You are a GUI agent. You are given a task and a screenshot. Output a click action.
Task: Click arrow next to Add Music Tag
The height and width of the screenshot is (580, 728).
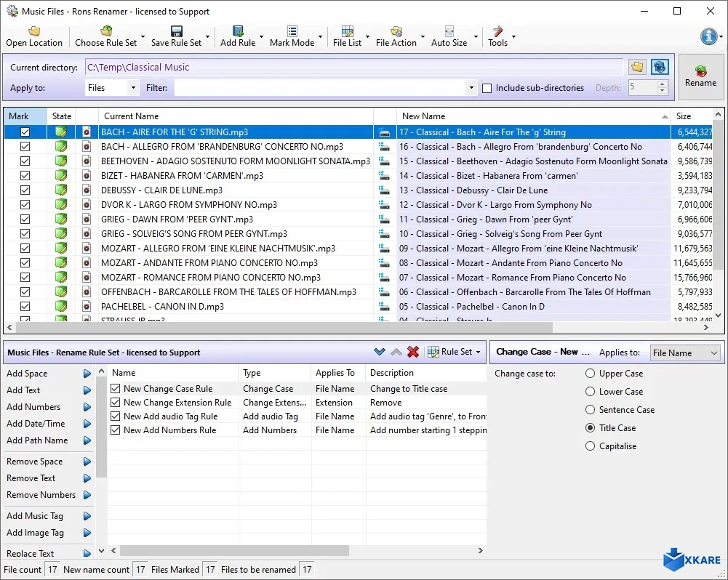87,516
